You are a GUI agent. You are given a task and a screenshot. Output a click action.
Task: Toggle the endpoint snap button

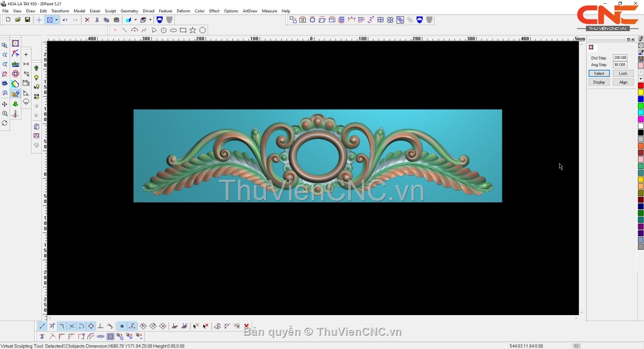click(42, 326)
